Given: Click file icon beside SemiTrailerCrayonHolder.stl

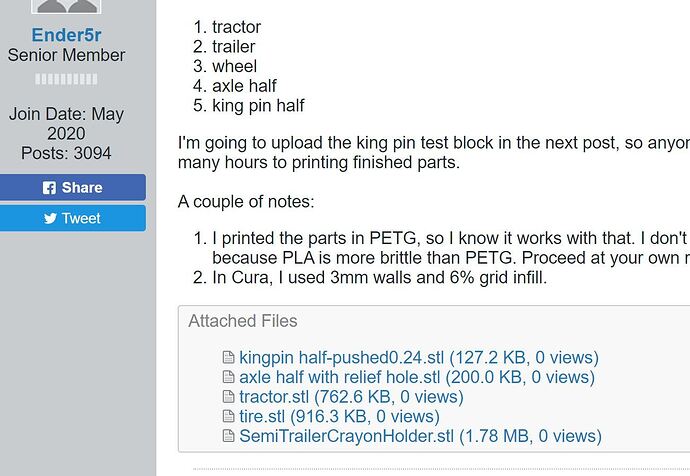Looking at the screenshot, I should 228,436.
